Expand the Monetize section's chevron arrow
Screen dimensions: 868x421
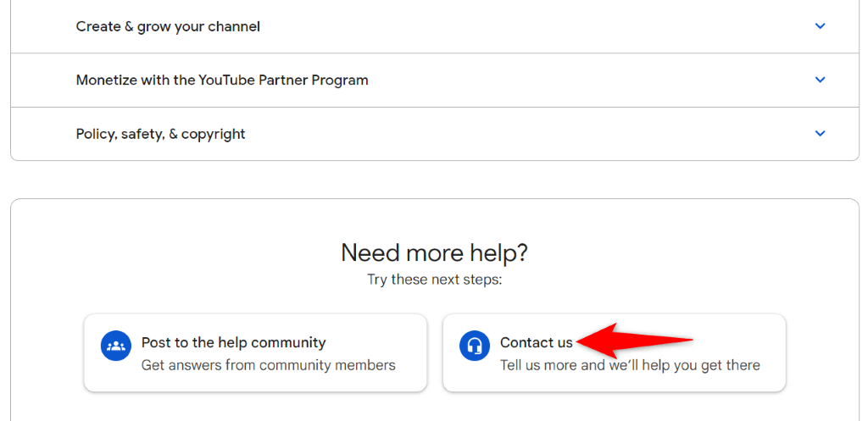point(820,80)
